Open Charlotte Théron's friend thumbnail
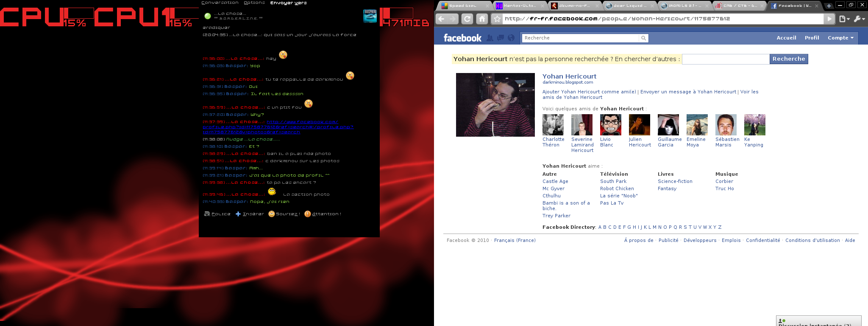Viewport: 868px width, 326px height. 553,125
